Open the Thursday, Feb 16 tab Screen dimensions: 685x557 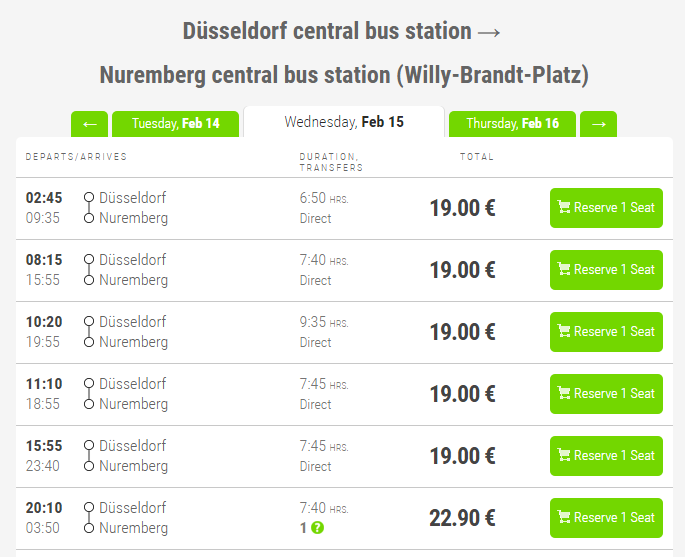(512, 124)
